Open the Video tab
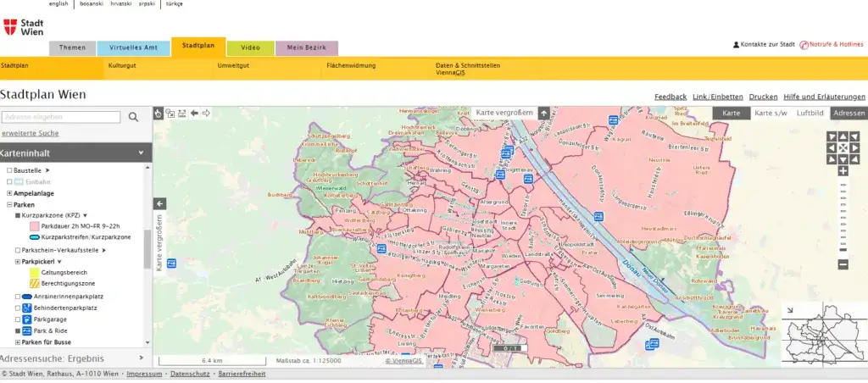 coord(250,48)
